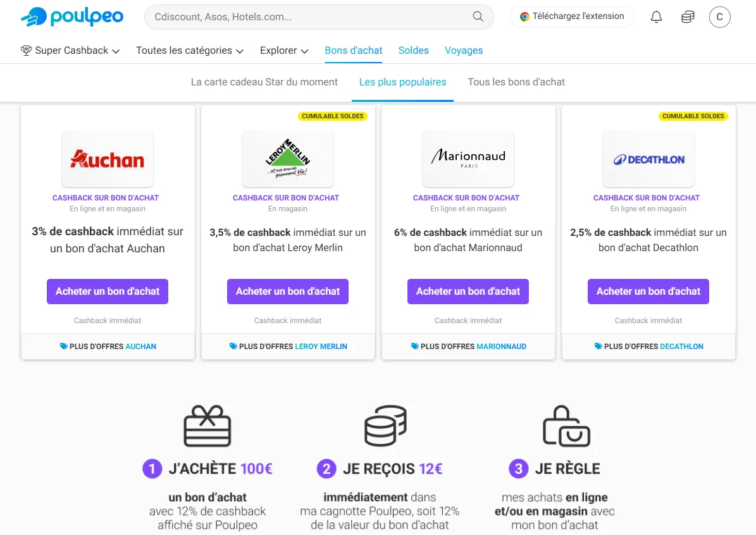
Task: Open Plus d'offres Auchan link
Action: 108,346
